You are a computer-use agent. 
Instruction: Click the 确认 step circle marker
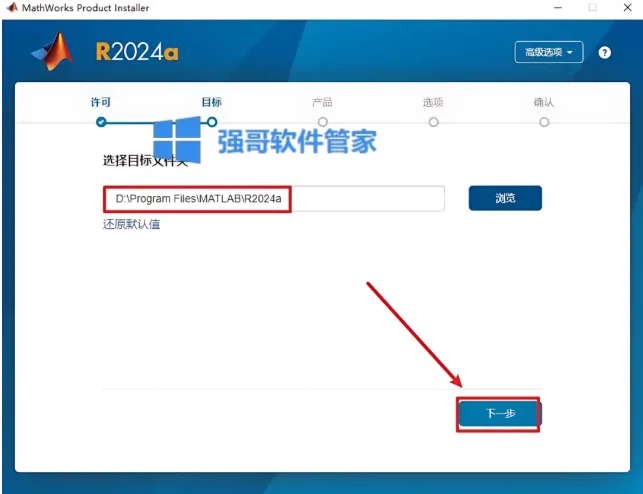coord(544,122)
